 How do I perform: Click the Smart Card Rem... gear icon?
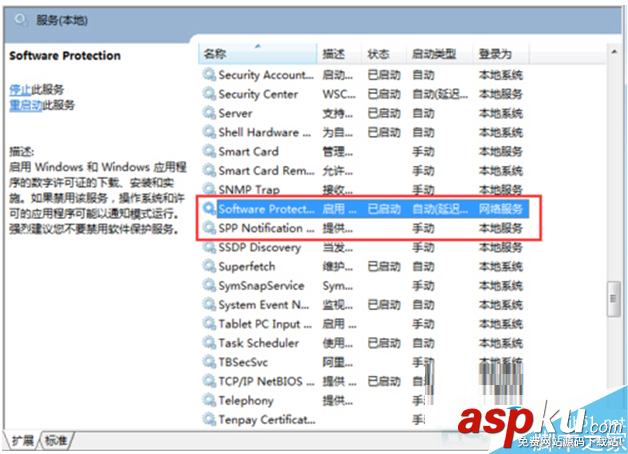(209, 171)
